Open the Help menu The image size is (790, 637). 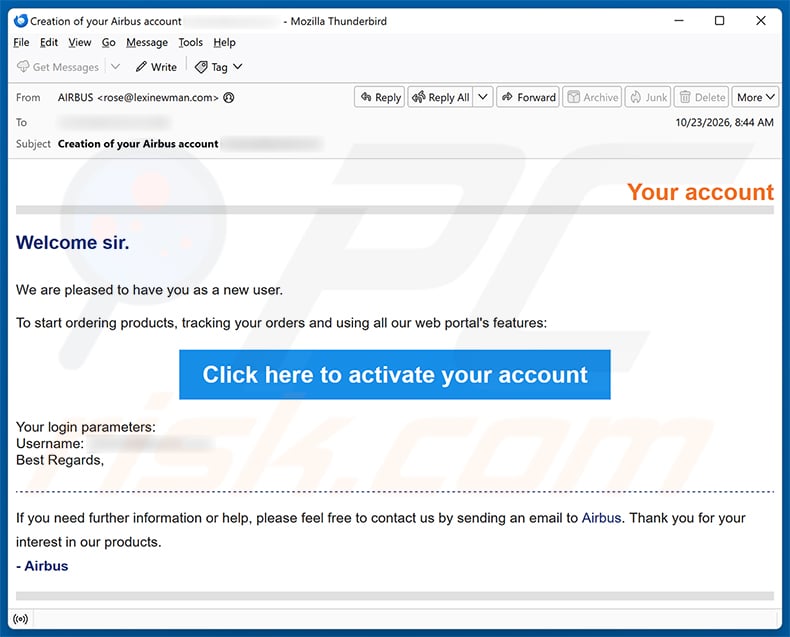(224, 42)
